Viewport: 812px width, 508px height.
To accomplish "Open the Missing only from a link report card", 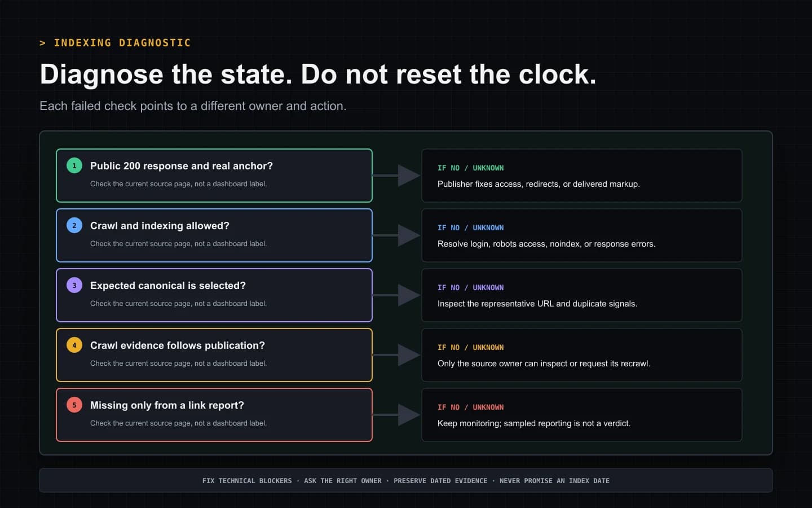I will tap(214, 415).
